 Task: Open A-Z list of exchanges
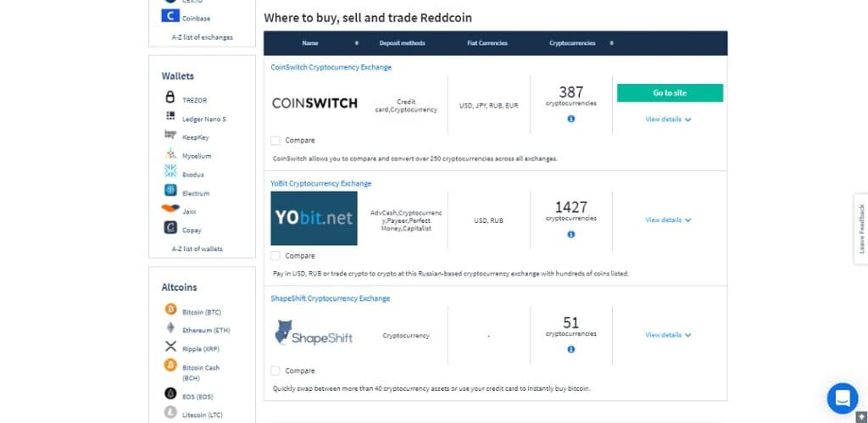coord(202,37)
